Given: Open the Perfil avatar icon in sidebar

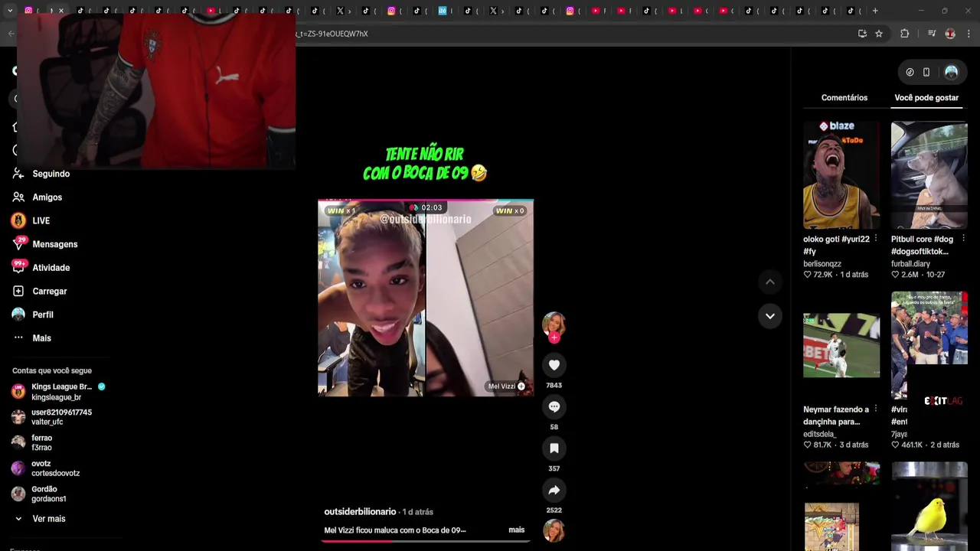Looking at the screenshot, I should tap(18, 315).
